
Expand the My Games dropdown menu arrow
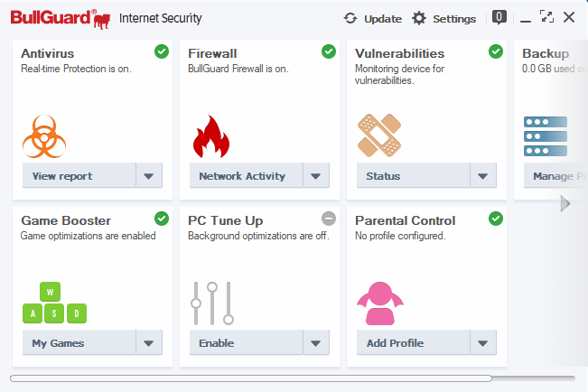tap(149, 343)
